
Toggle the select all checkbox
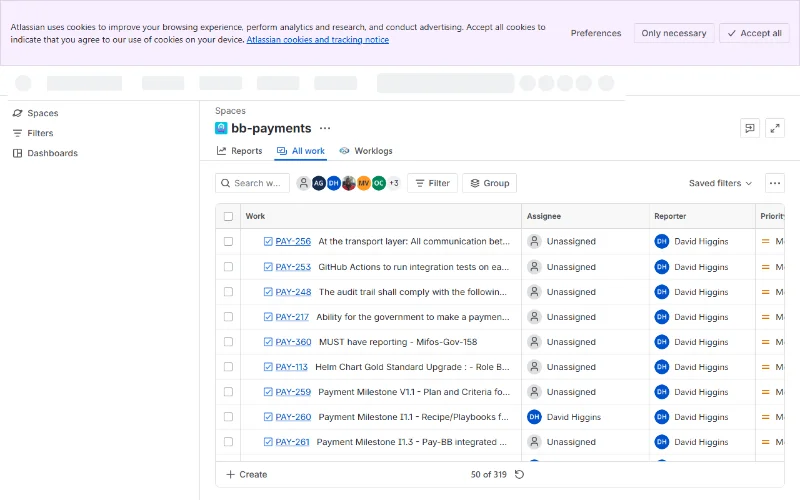(x=228, y=216)
